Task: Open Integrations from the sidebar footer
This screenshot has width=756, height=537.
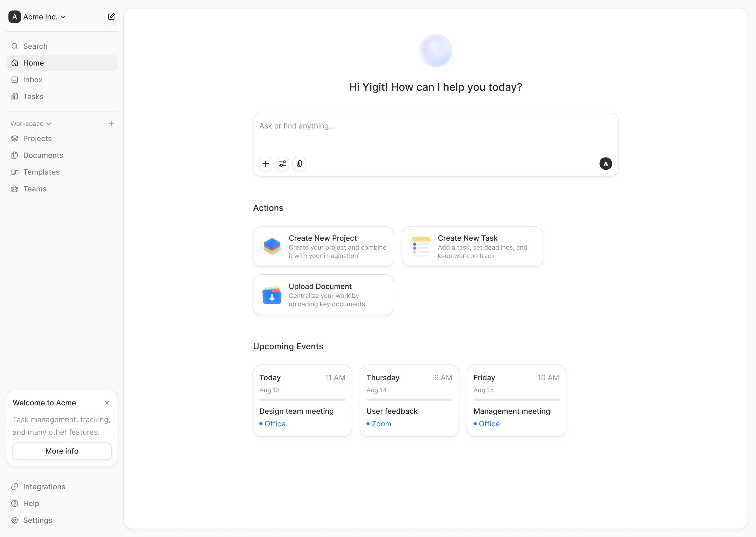Action: click(x=44, y=487)
